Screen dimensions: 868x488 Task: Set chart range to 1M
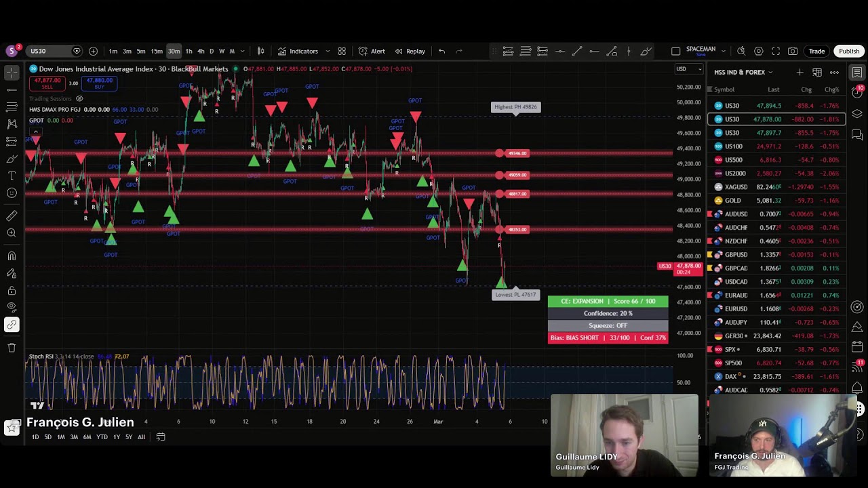(61, 437)
